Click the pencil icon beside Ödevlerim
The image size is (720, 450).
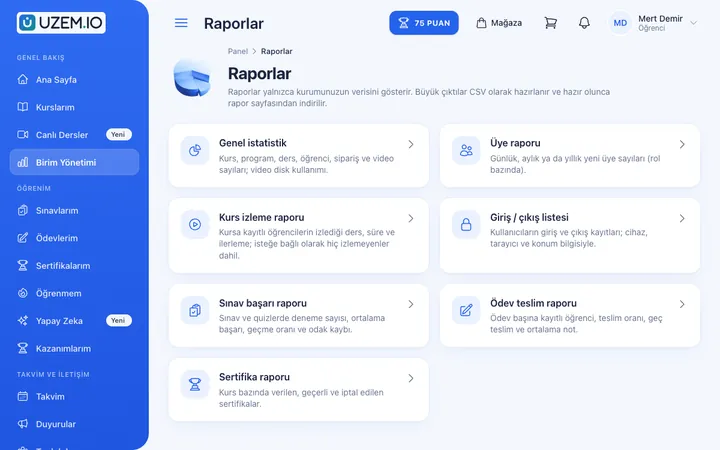click(x=22, y=238)
